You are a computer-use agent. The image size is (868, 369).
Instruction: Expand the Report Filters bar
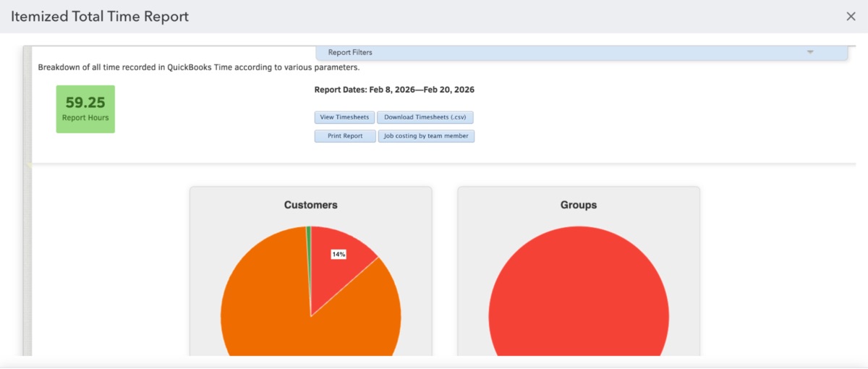click(x=582, y=53)
